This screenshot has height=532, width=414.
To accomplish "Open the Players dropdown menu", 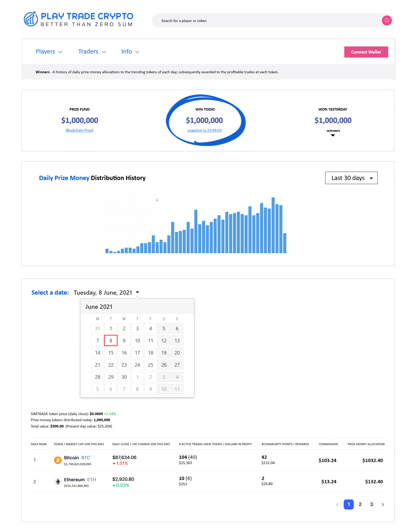I will tap(49, 52).
